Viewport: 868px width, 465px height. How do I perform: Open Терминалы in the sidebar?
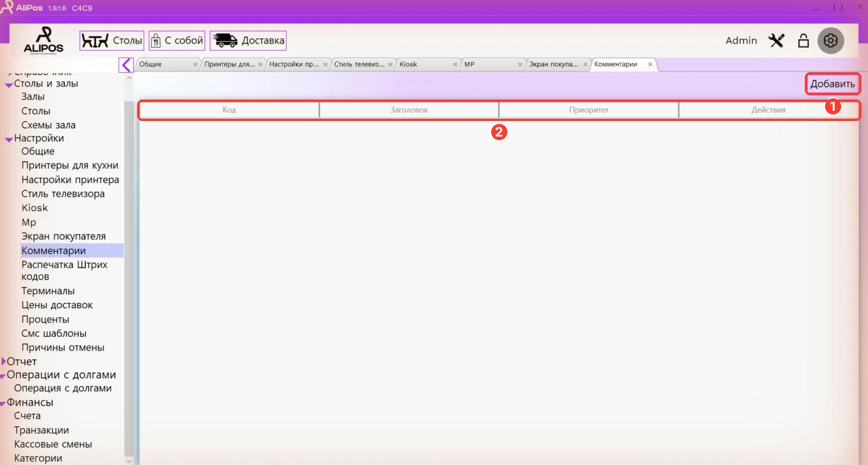coord(48,291)
